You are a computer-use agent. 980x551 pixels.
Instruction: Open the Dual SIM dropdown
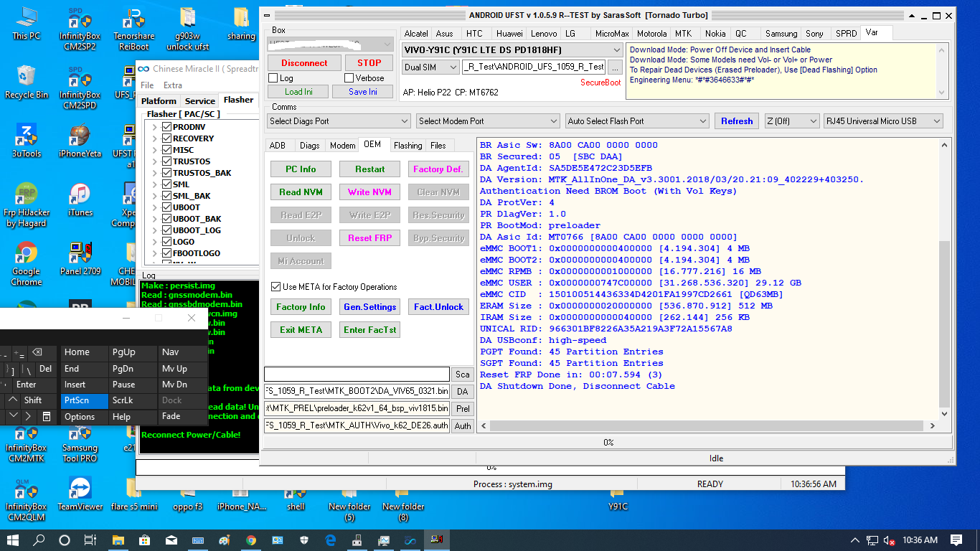[430, 67]
